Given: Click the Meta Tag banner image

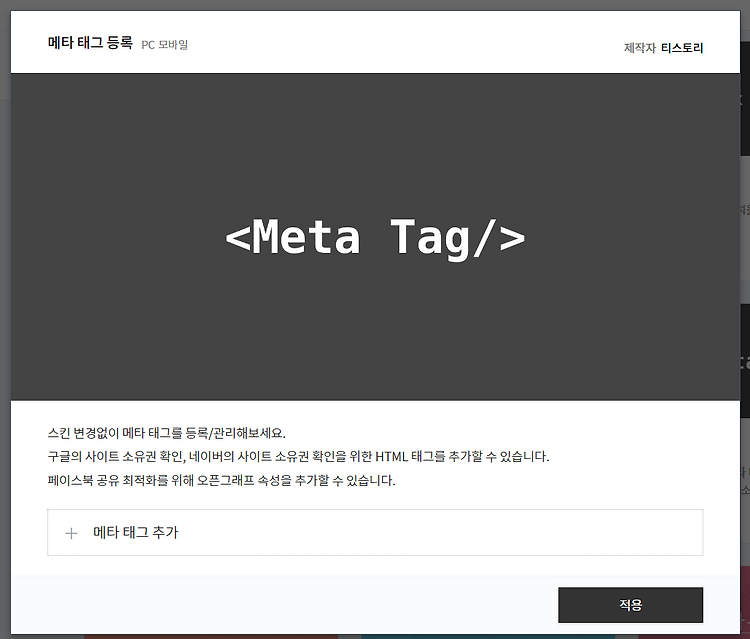Looking at the screenshot, I should [375, 237].
